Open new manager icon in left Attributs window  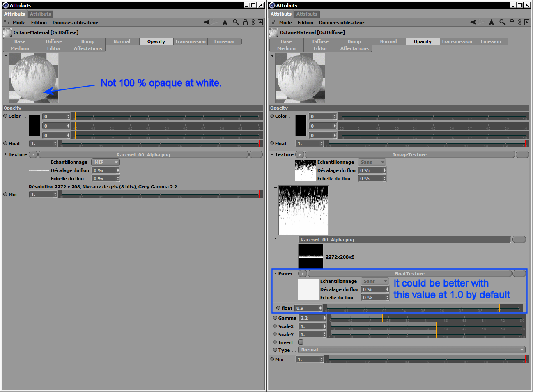260,22
